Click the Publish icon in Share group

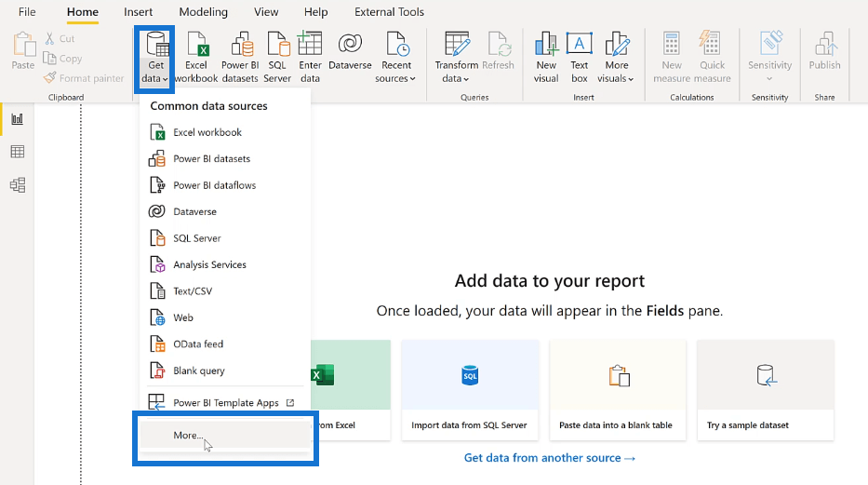coord(824,45)
